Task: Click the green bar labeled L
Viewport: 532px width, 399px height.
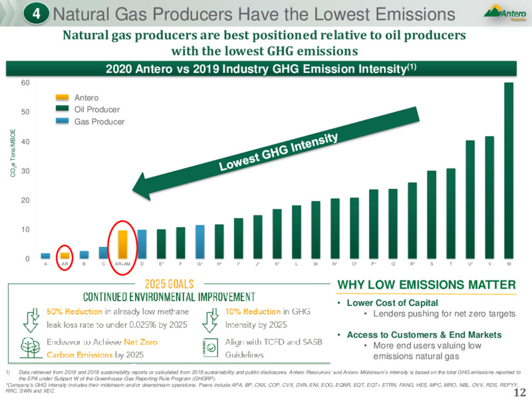Action: pos(296,232)
